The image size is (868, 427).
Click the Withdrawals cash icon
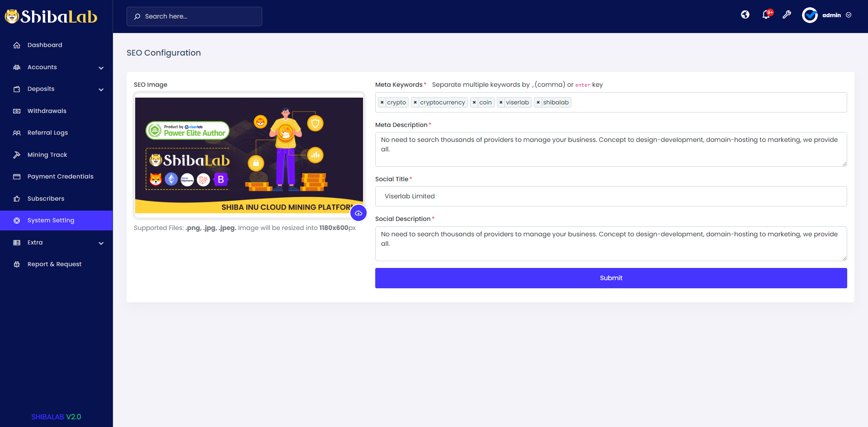point(17,111)
